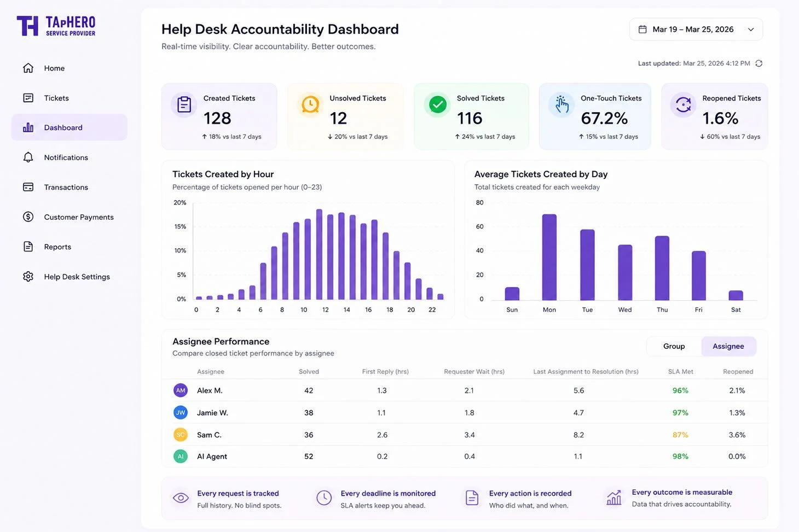Click the Wed bar in weekday chart
This screenshot has width=799, height=532.
point(625,272)
